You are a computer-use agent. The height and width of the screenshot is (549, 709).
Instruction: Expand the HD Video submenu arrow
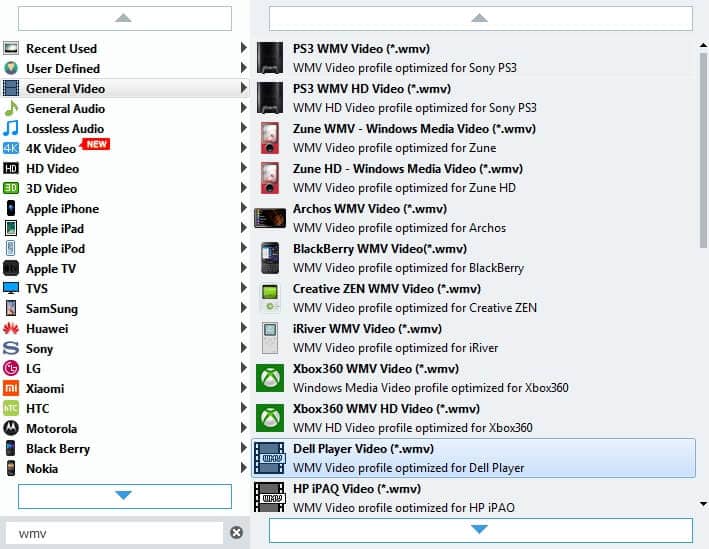(x=243, y=169)
